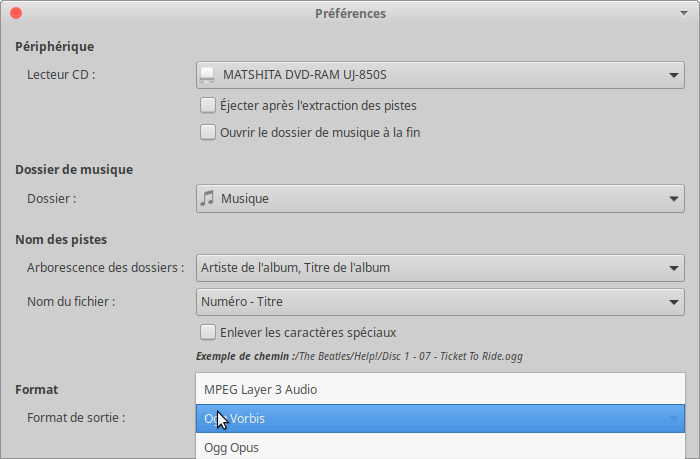Click the arrow of the Nom du fichier combo
This screenshot has height=459, width=700.
pos(674,302)
